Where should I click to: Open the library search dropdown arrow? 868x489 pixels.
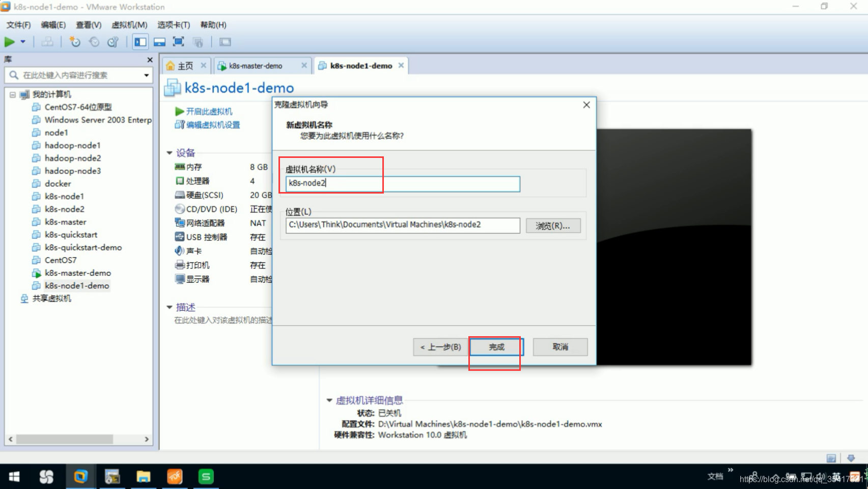[x=147, y=75]
